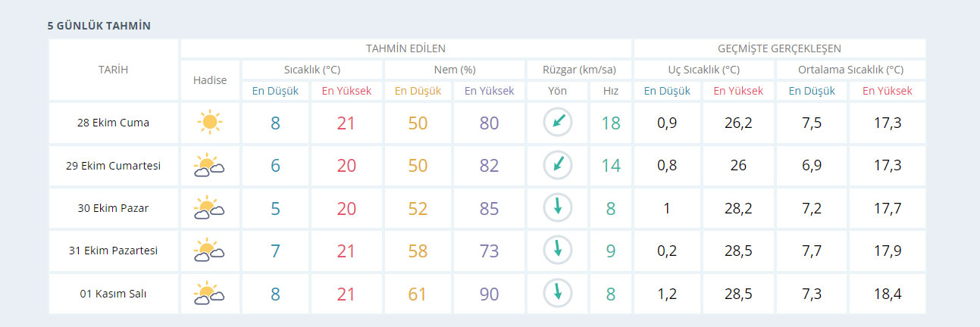Click partly cloudy icon for 31 Ekim Pazartesi
The height and width of the screenshot is (327, 980).
[209, 250]
